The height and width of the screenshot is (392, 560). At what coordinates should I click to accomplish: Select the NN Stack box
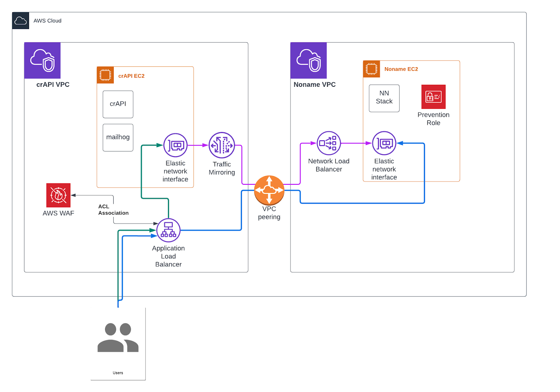tap(384, 98)
